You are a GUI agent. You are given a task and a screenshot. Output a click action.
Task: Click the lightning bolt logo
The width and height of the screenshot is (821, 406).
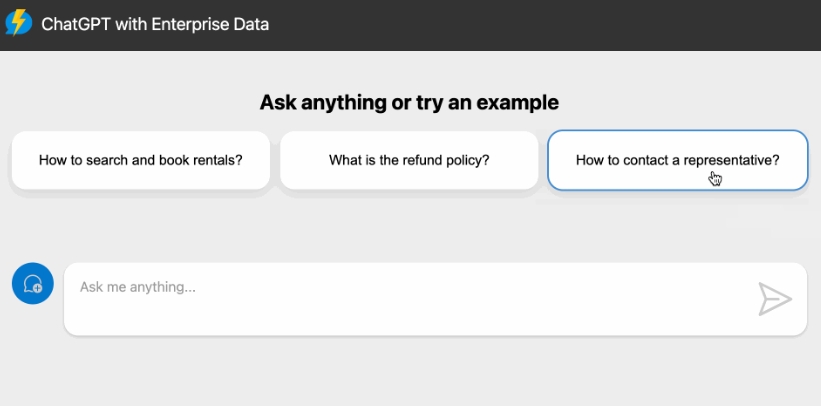18,23
